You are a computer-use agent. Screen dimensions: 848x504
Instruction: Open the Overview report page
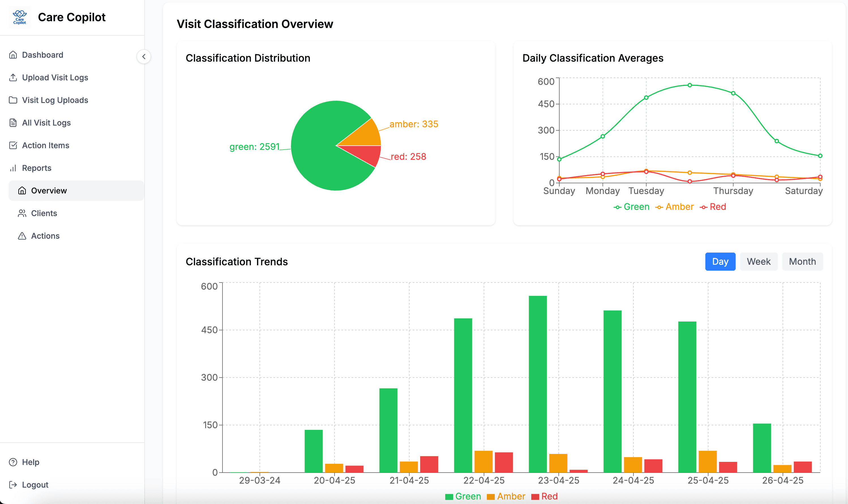tap(49, 191)
